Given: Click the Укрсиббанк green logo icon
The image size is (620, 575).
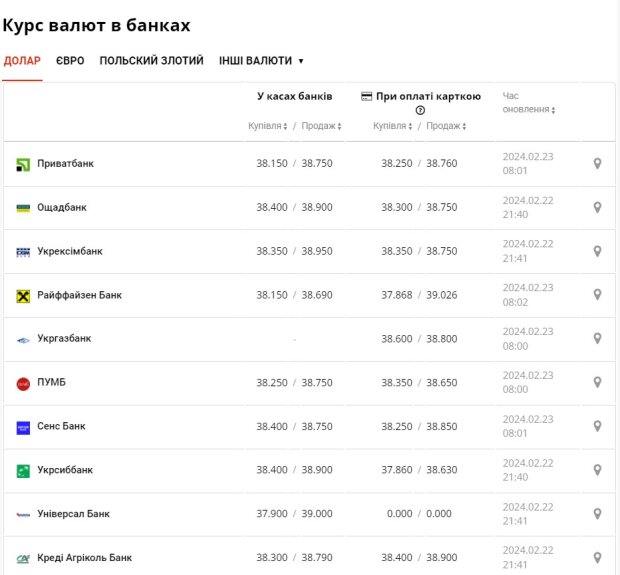Looking at the screenshot, I should (x=23, y=470).
